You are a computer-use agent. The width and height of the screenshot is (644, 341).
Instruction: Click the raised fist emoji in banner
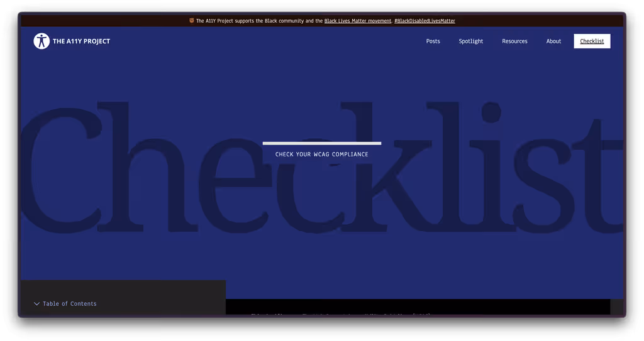pyautogui.click(x=192, y=21)
